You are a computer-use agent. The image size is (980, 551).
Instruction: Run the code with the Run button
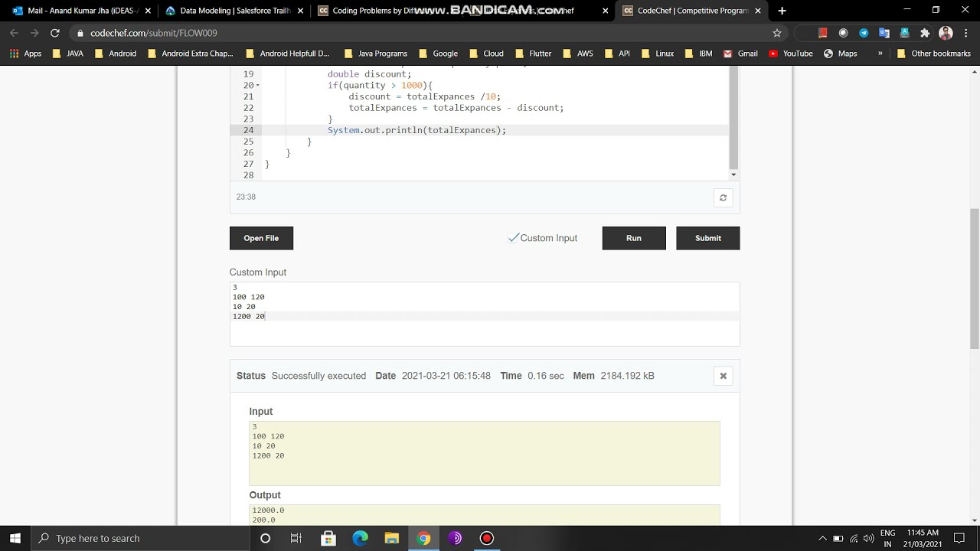coord(634,238)
